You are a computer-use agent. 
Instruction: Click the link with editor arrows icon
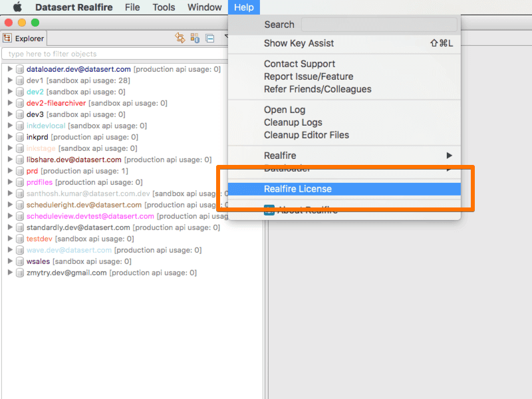pyautogui.click(x=180, y=38)
